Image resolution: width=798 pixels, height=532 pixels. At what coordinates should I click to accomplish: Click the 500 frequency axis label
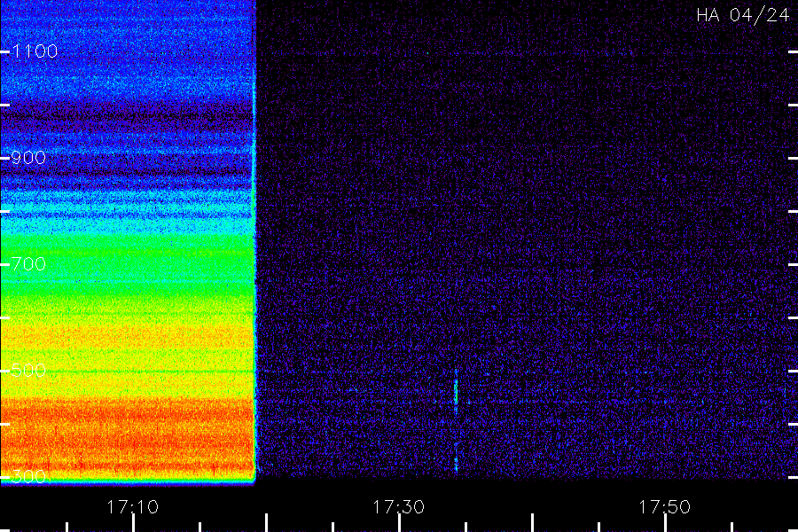(28, 371)
